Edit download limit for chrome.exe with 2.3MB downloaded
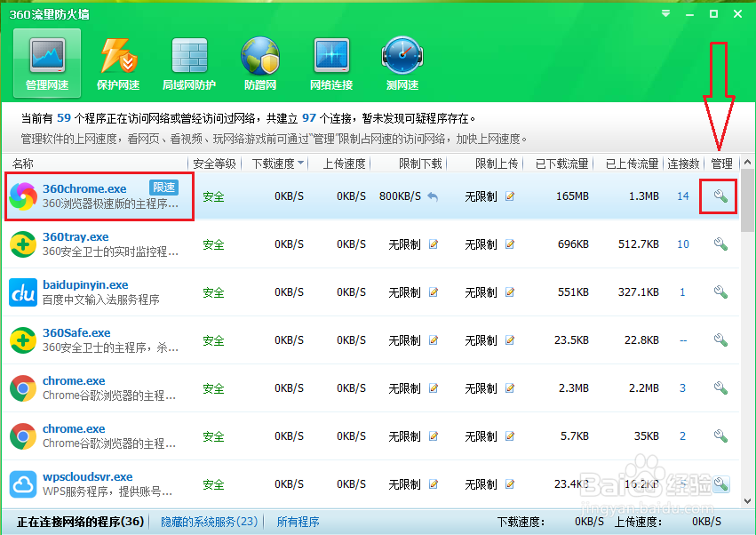756x535 pixels. (434, 387)
